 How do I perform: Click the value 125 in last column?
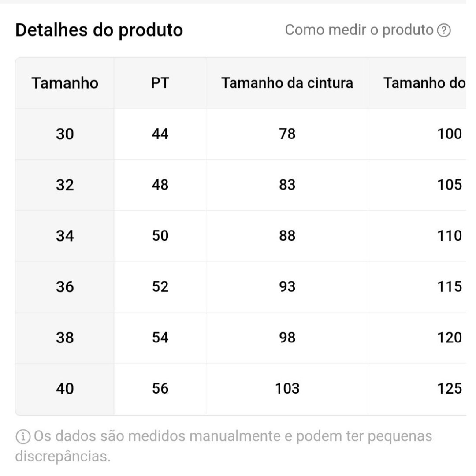[x=417, y=389]
